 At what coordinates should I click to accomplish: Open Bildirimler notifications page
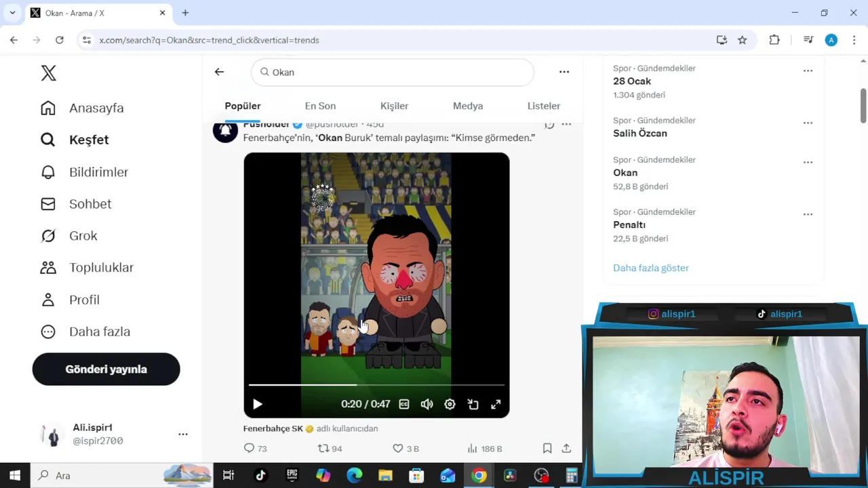(84, 172)
